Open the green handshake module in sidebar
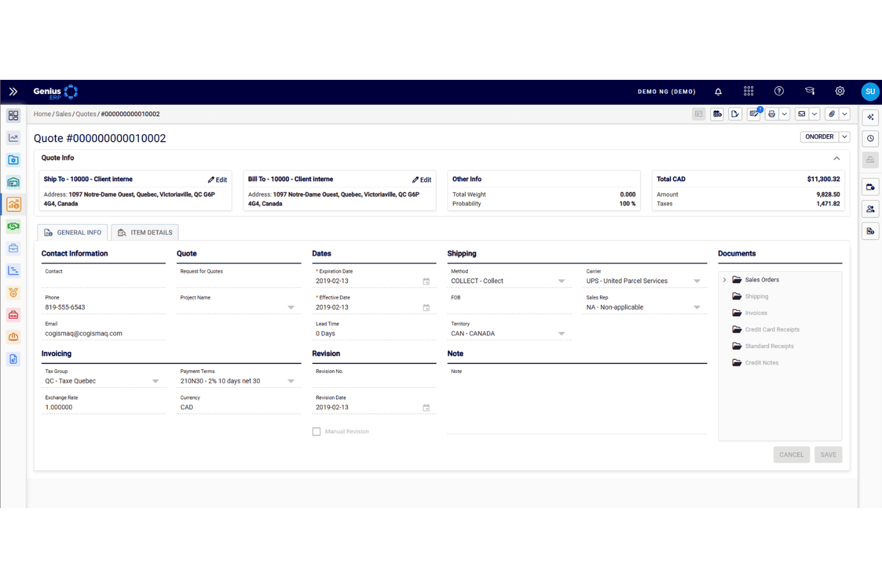 [x=13, y=226]
